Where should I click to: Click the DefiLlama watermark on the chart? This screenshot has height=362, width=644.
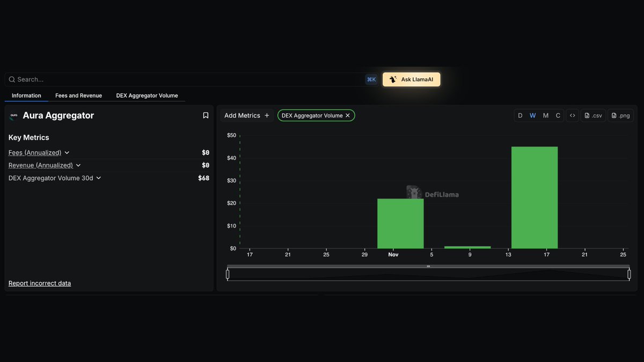pos(433,193)
